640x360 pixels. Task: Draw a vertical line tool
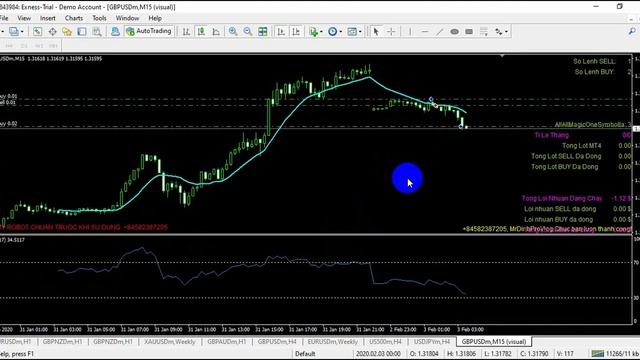tap(410, 31)
